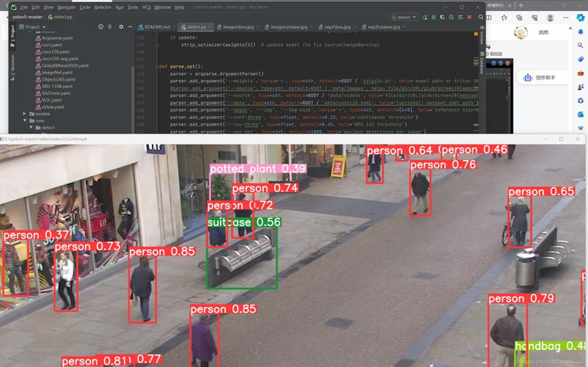Switch to the README.md editor tab
This screenshot has width=588, height=367.
pyautogui.click(x=155, y=26)
